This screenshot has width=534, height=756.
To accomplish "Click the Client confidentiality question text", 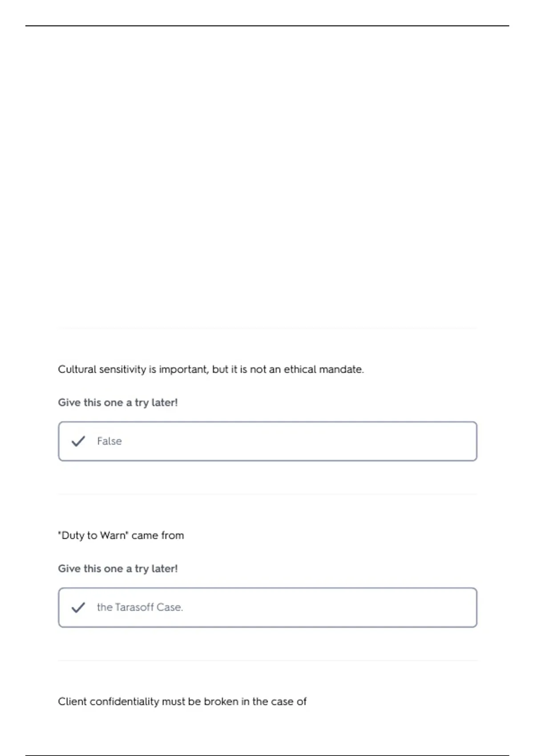I will pyautogui.click(x=182, y=702).
